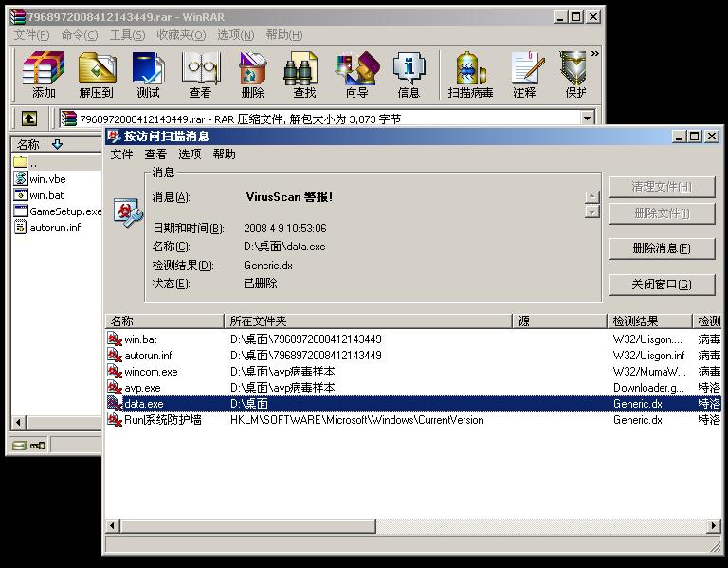Open WinRAR File (文件) menu
Viewport: 728px width, 568px height.
[x=31, y=35]
